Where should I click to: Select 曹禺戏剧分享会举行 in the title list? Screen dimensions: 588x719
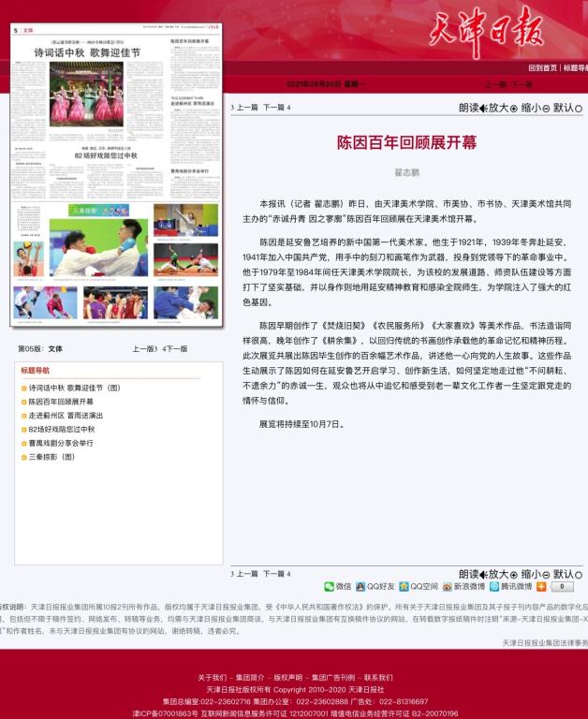click(65, 443)
